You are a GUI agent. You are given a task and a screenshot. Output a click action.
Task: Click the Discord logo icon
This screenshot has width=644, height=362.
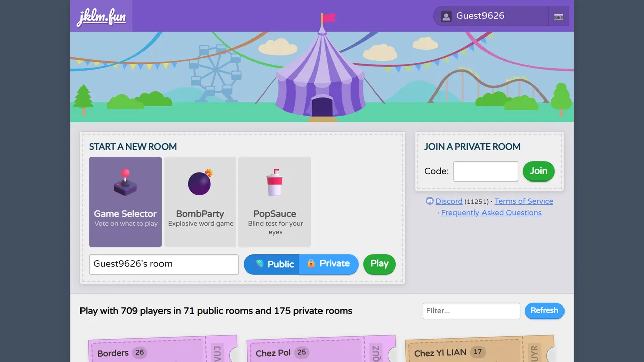430,201
